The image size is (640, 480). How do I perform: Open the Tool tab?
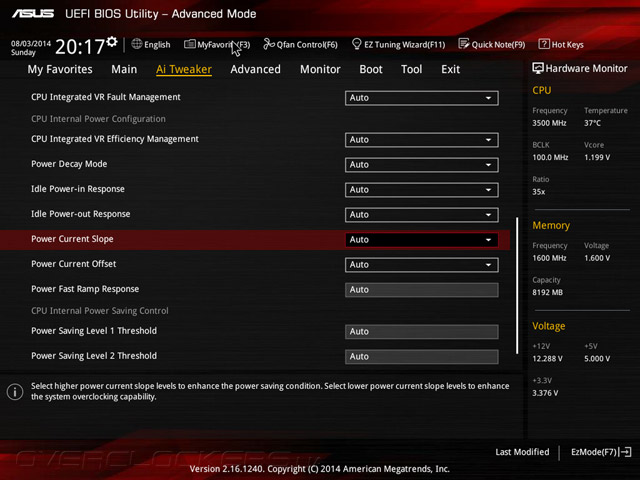click(x=411, y=69)
